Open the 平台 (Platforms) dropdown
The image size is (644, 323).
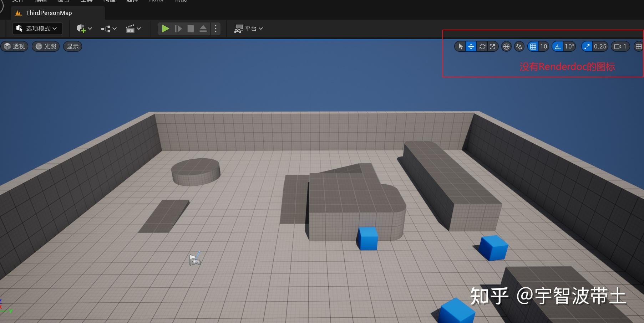tap(249, 29)
